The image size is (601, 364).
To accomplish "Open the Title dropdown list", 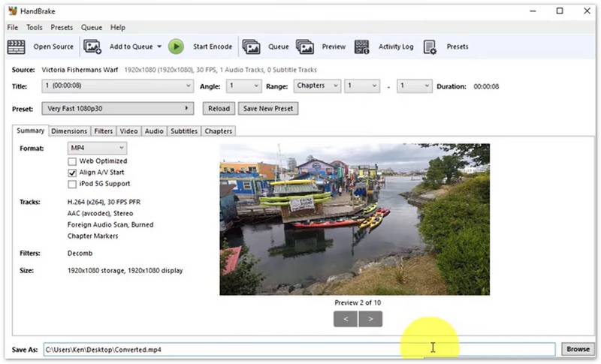I will tap(118, 86).
